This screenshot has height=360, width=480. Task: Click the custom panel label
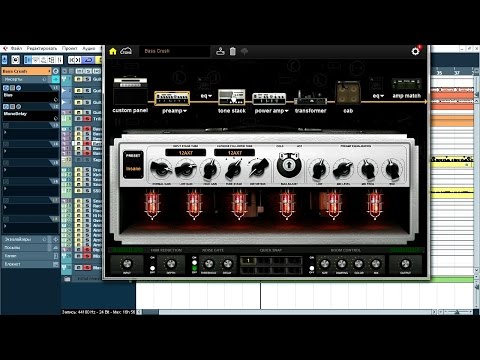point(130,110)
